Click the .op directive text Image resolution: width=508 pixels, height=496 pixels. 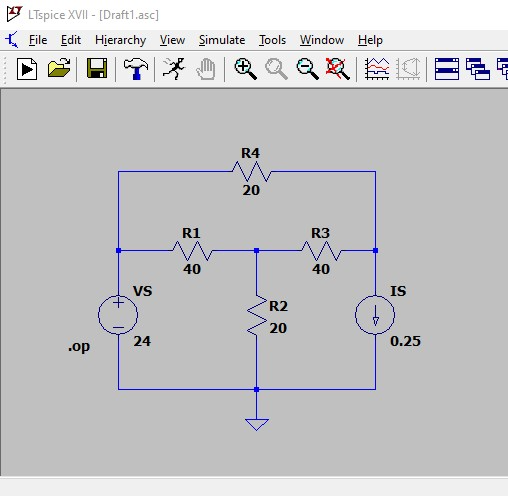pos(79,347)
